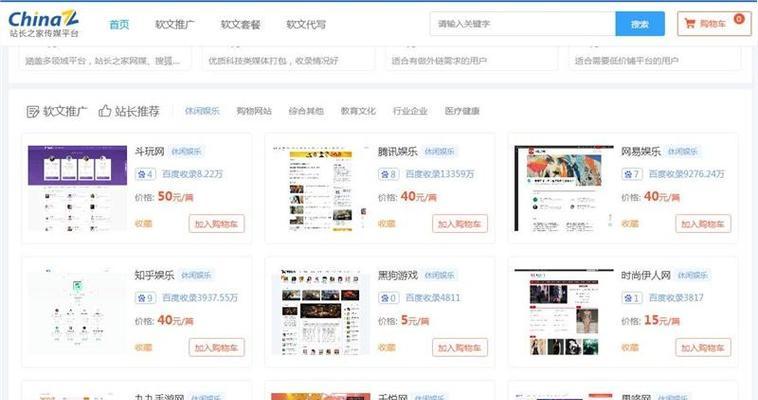Viewport: 758px width, 400px height.
Task: Click the 软文推广 section document icon
Action: click(32, 112)
